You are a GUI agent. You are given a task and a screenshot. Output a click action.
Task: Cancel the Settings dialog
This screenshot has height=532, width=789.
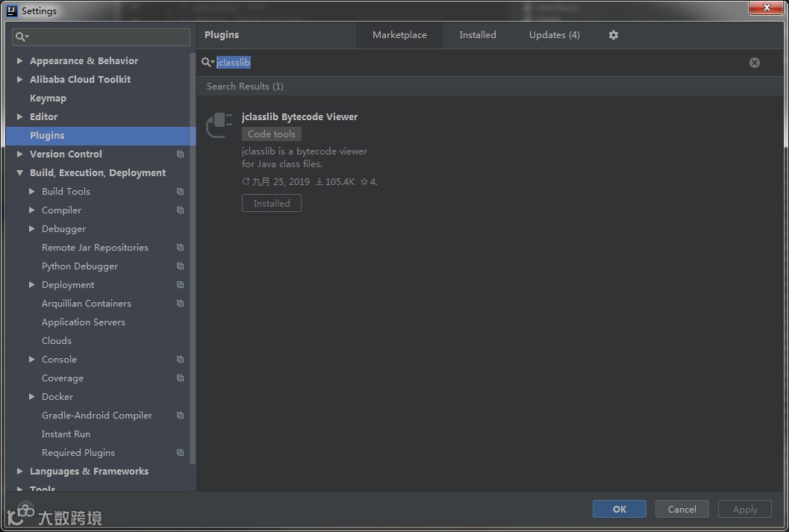point(682,509)
